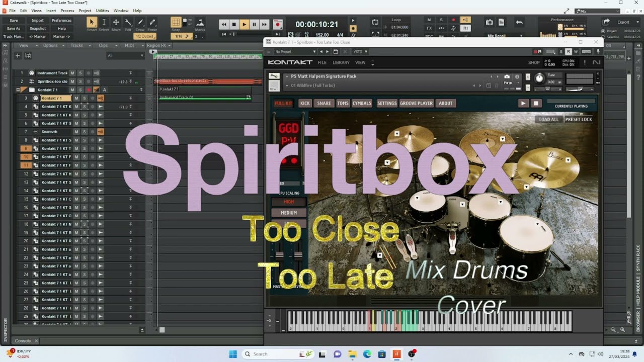Viewport: 644px width, 362px height.
Task: Take a screenshot with the camera icon
Action: point(489,22)
